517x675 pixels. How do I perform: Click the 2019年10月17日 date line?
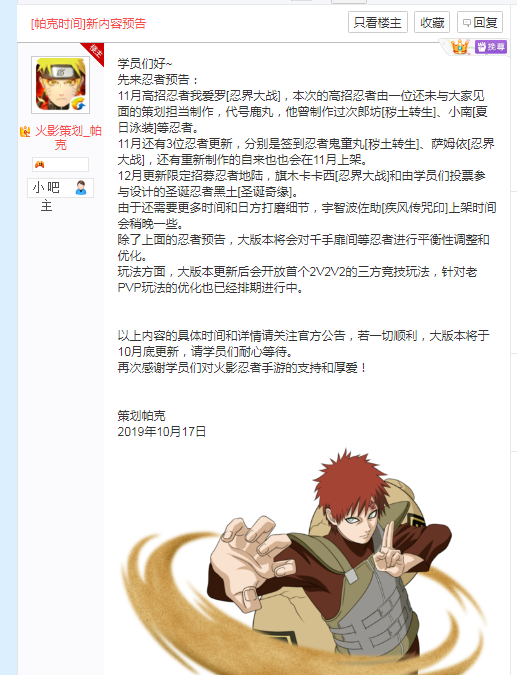tap(162, 431)
